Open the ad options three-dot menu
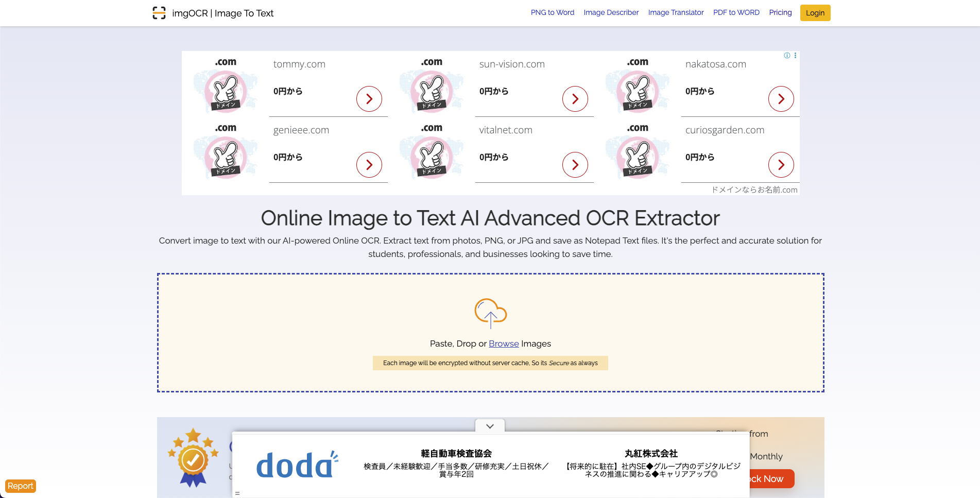Viewport: 980px width, 498px height. pos(795,56)
